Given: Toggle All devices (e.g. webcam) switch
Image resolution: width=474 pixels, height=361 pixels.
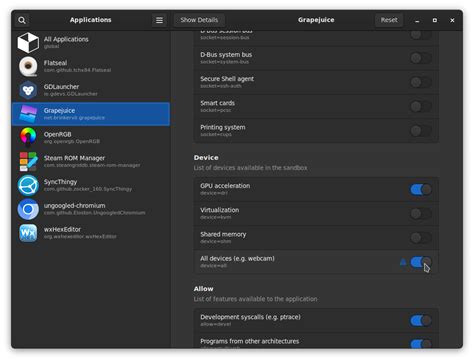Looking at the screenshot, I should click(x=421, y=262).
